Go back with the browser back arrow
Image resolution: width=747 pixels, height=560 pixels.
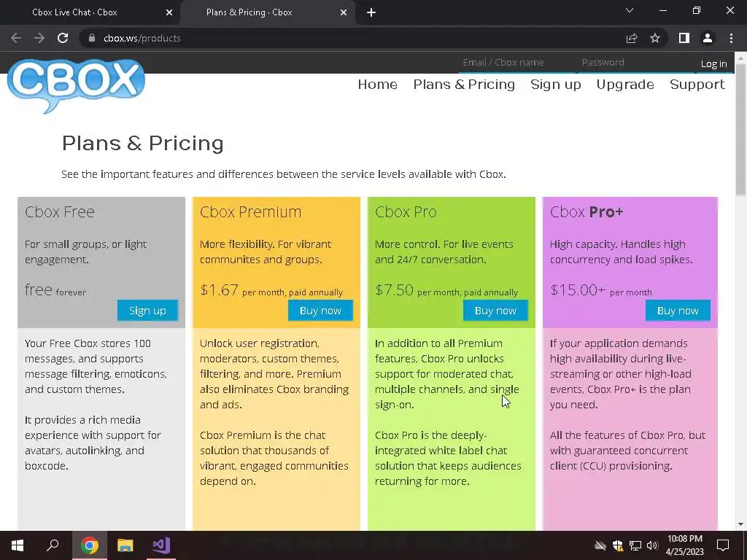click(x=16, y=38)
